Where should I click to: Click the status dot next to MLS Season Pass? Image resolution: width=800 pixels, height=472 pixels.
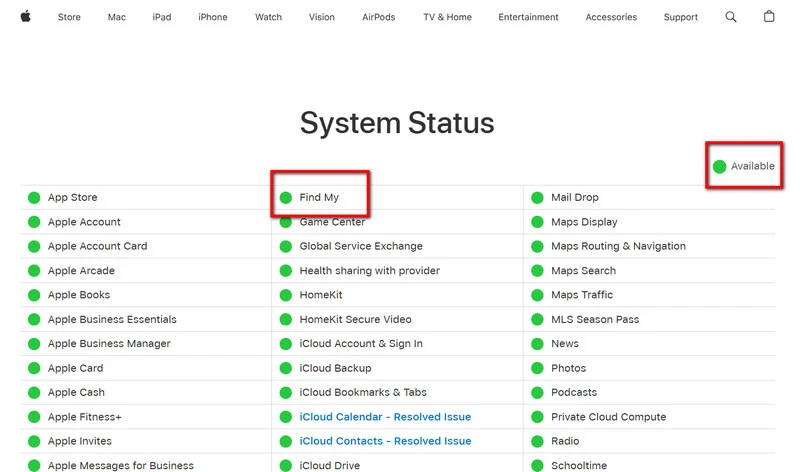[537, 319]
